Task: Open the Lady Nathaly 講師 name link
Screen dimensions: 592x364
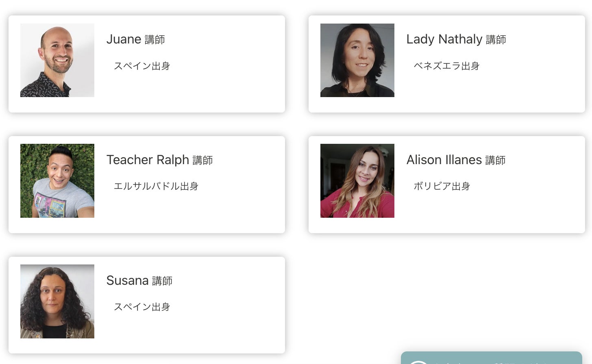Action: pos(456,39)
